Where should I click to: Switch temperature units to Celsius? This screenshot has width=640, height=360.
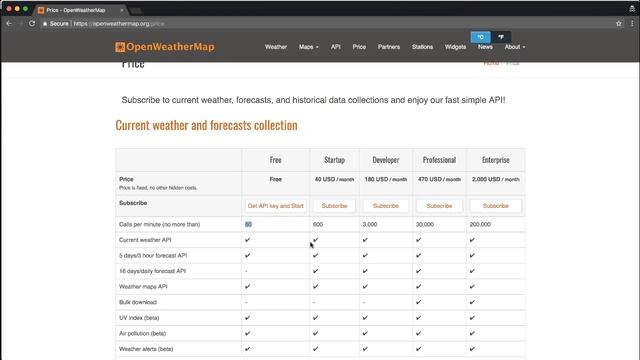480,37
